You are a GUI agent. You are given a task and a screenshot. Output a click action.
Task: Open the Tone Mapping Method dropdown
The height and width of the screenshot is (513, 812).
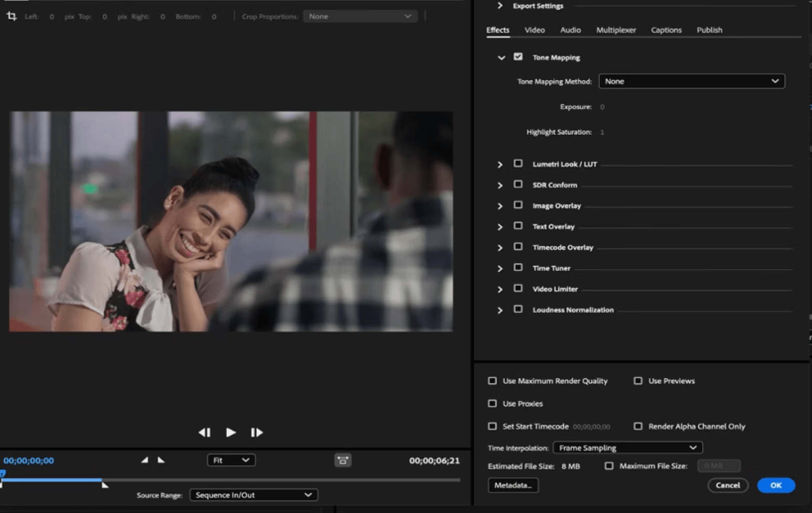pyautogui.click(x=692, y=81)
